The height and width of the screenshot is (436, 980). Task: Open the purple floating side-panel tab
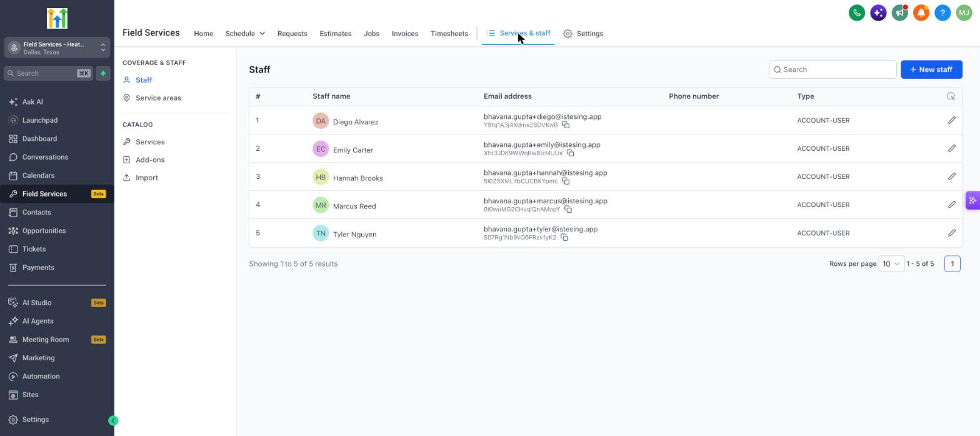point(973,201)
